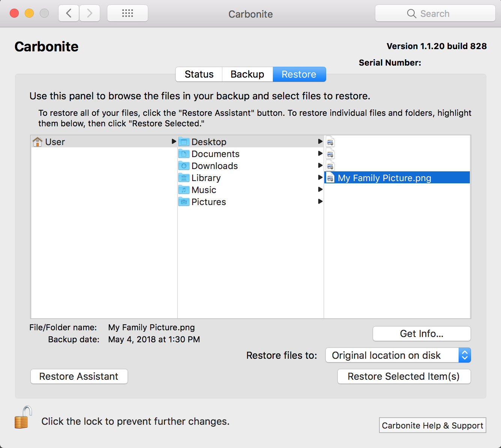Click the Downloads folder icon
This screenshot has width=501, height=448.
(184, 166)
